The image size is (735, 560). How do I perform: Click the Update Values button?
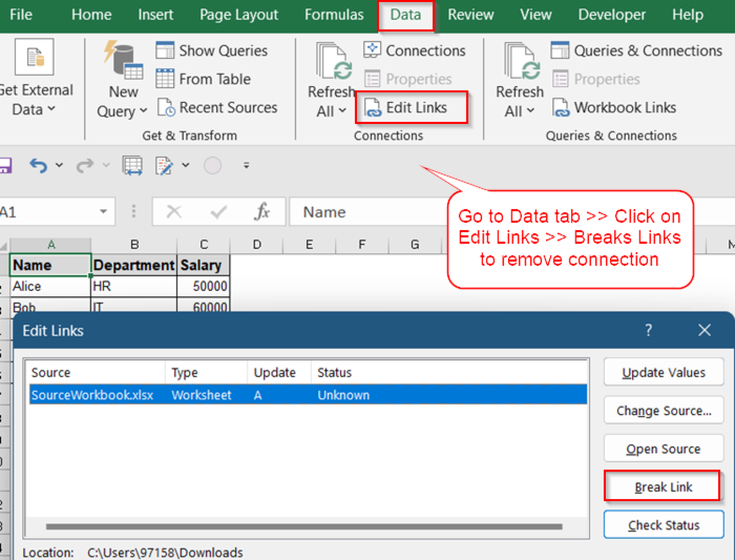pos(663,372)
